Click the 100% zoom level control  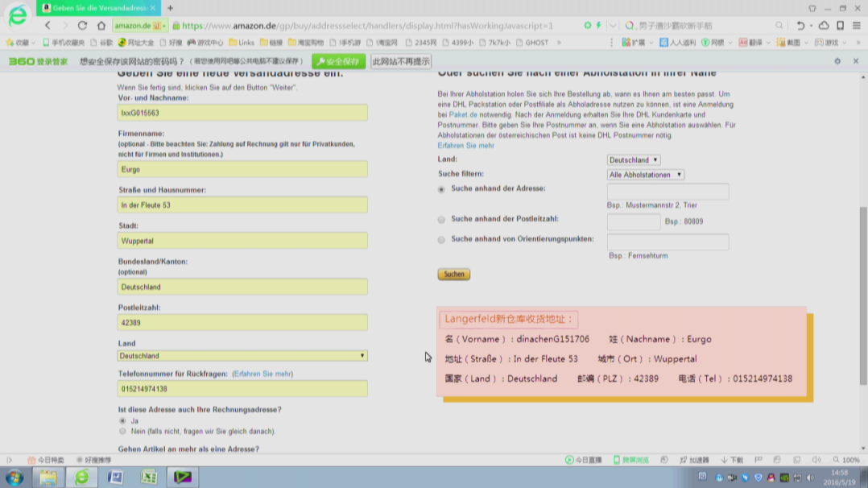click(846, 460)
